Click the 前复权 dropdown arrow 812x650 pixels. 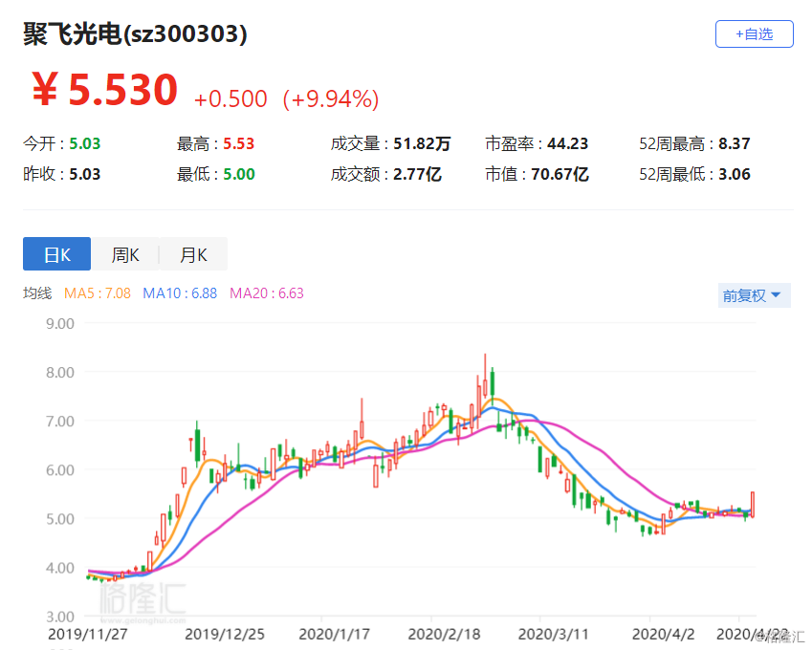[x=776, y=295]
